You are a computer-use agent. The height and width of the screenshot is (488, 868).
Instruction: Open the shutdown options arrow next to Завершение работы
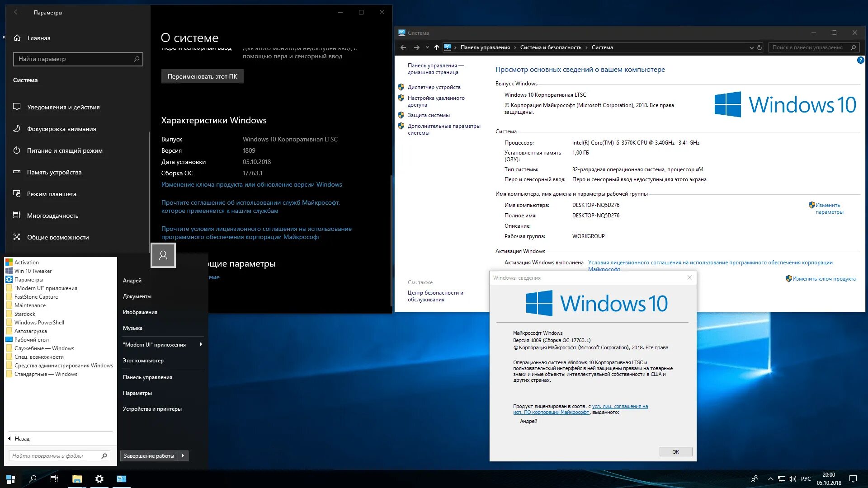183,456
